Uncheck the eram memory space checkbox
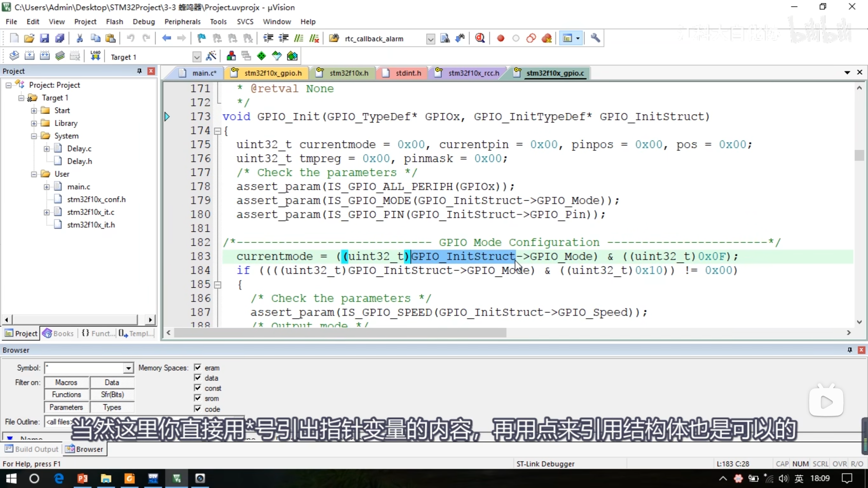Viewport: 868px width, 488px height. [x=198, y=367]
